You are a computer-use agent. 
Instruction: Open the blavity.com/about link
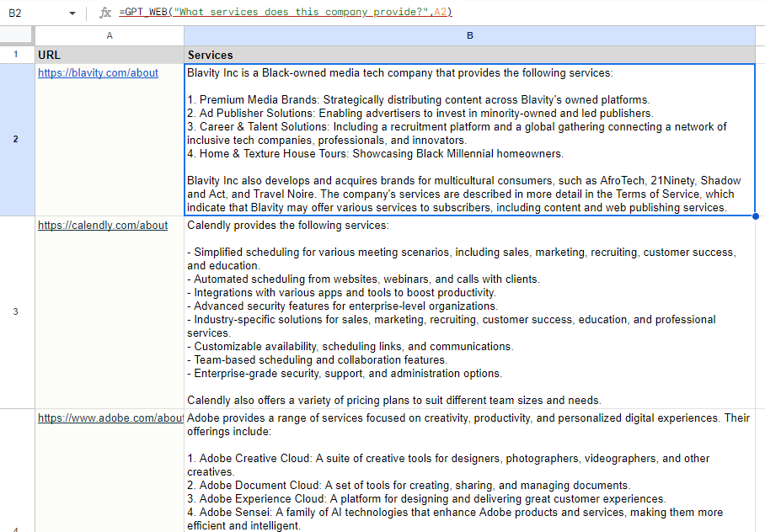pos(98,72)
